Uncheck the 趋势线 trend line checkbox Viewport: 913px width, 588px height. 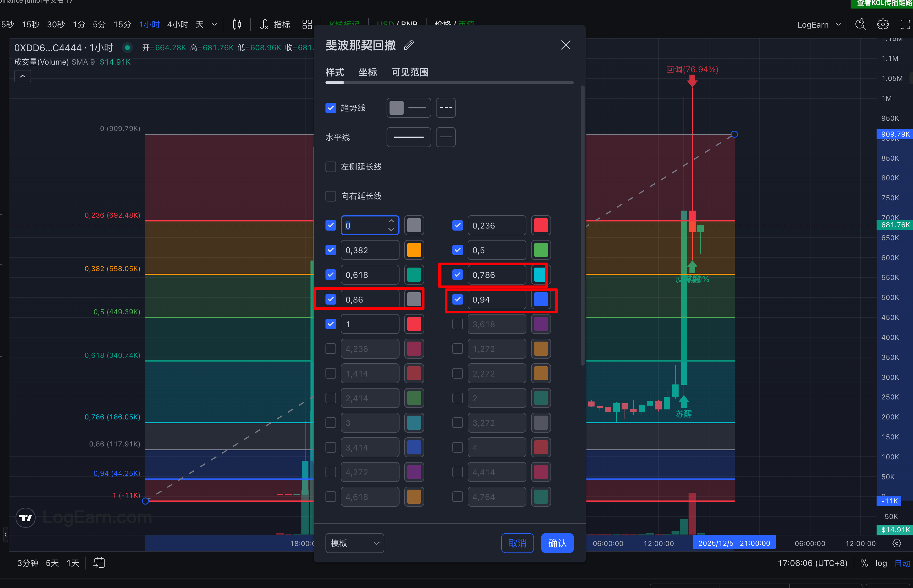point(331,108)
